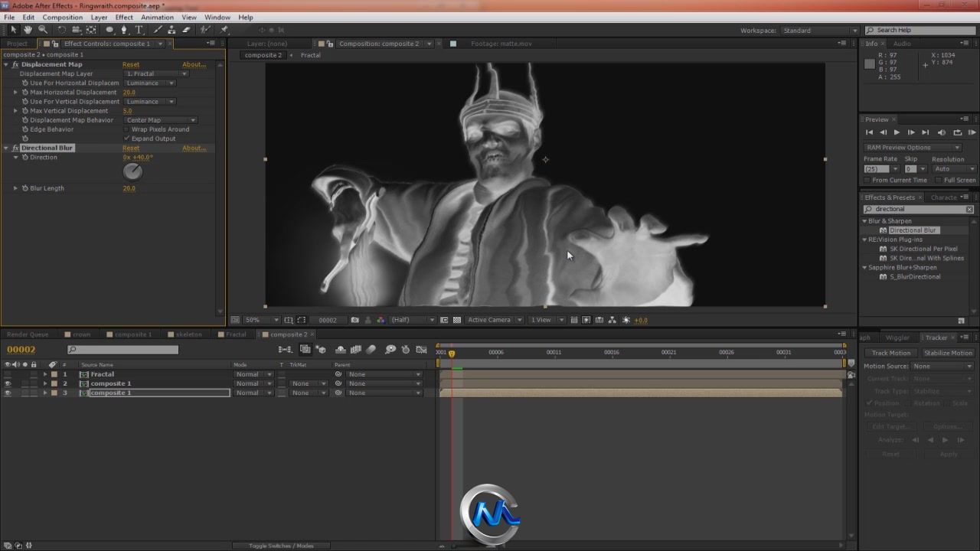Click play in the Preview panel
The image size is (980, 551).
click(x=897, y=132)
